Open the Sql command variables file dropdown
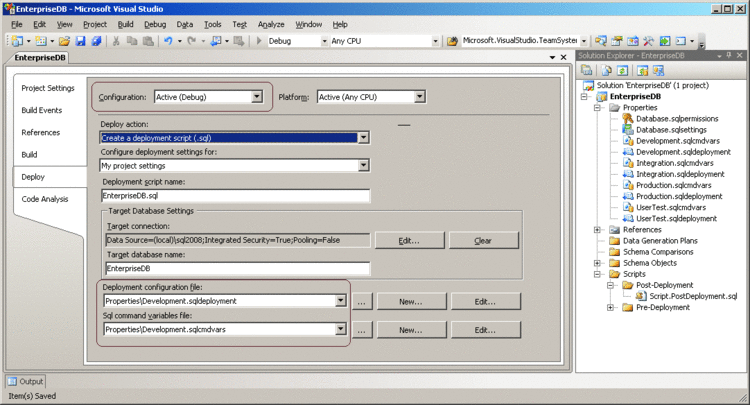750x405 pixels. [x=341, y=329]
